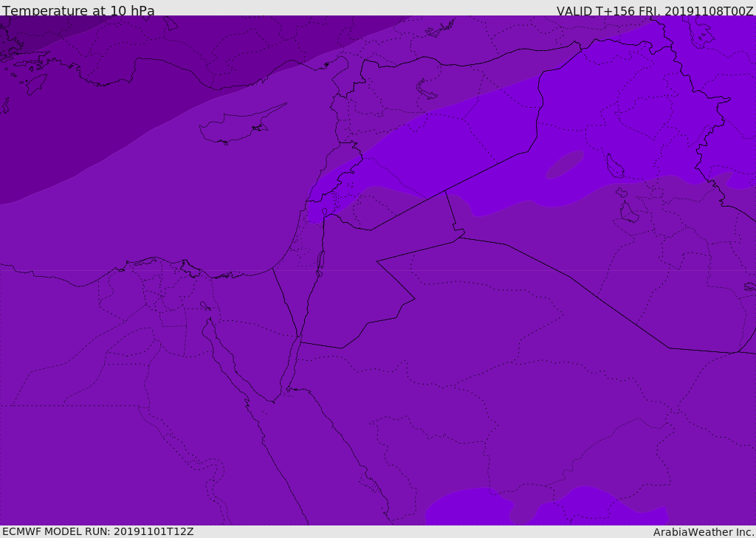The width and height of the screenshot is (756, 538).
Task: Click the 'Temperature at 10 hPa' title text
Action: 78,10
